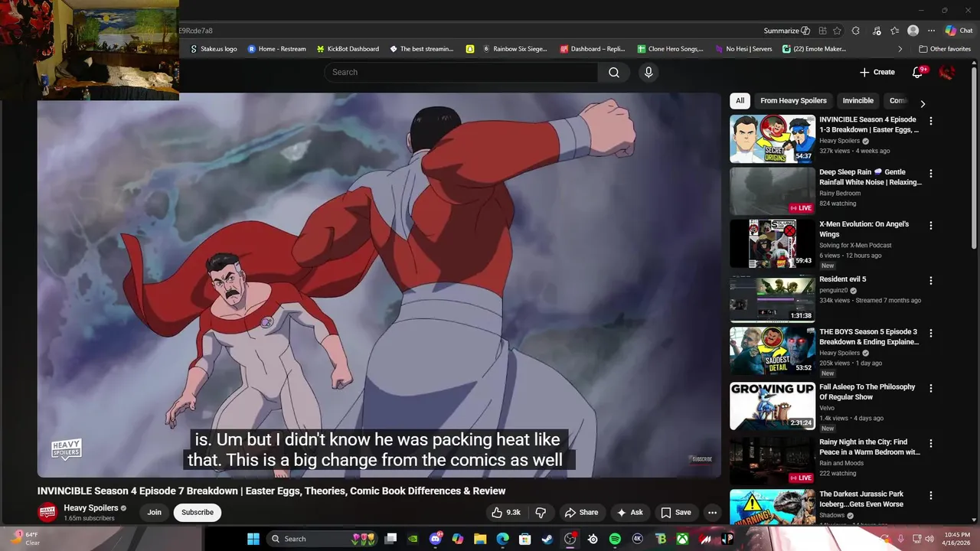
Task: Open Microsoft Store from the taskbar
Action: (x=525, y=539)
